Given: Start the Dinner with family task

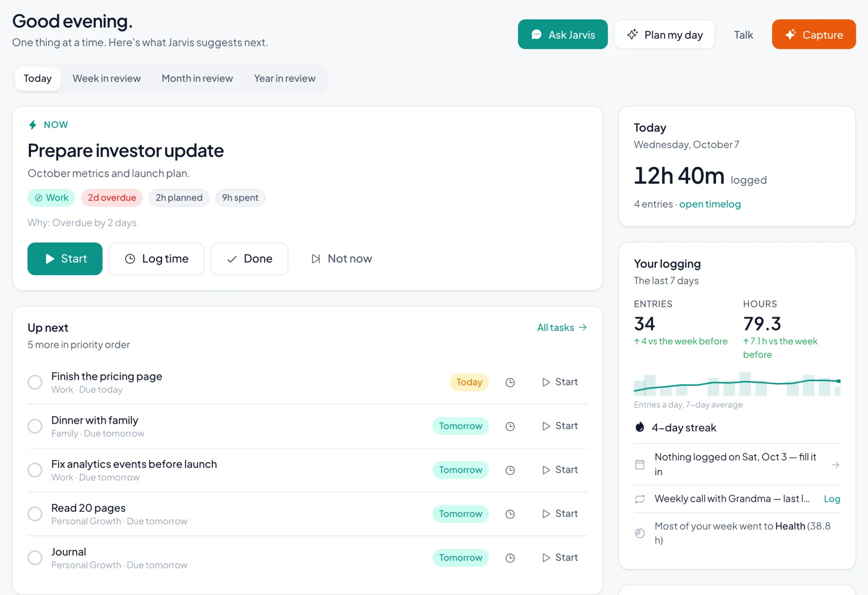Looking at the screenshot, I should click(x=560, y=426).
